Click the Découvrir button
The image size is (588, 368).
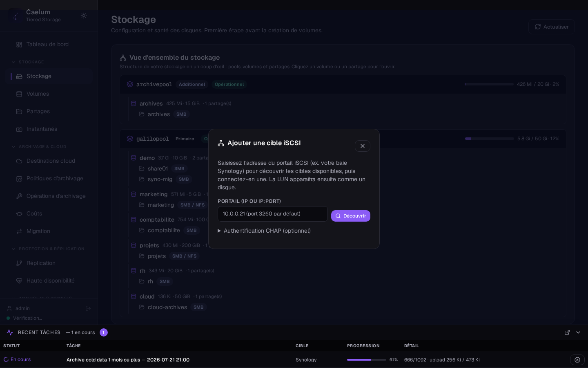(350, 216)
